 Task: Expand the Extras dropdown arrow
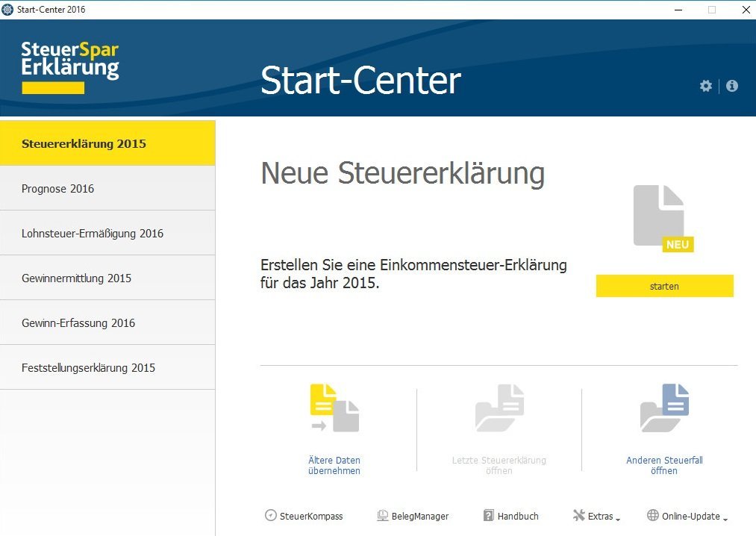(618, 519)
